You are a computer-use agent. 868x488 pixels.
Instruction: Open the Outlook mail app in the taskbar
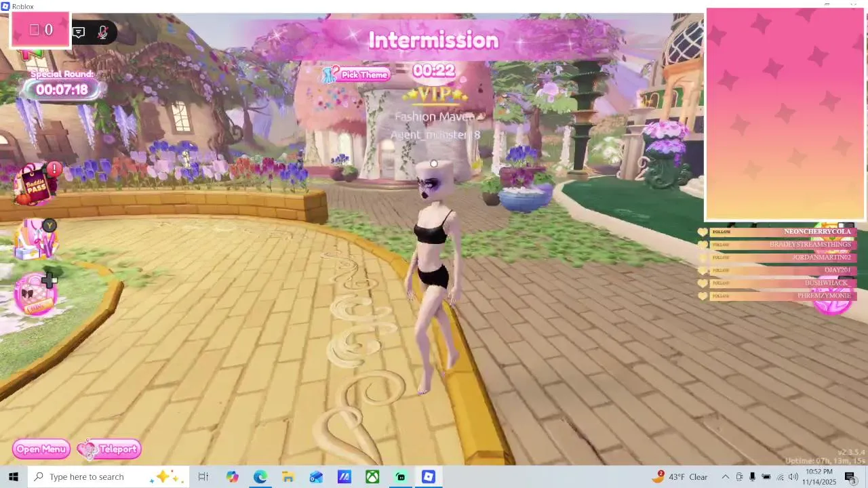point(316,477)
